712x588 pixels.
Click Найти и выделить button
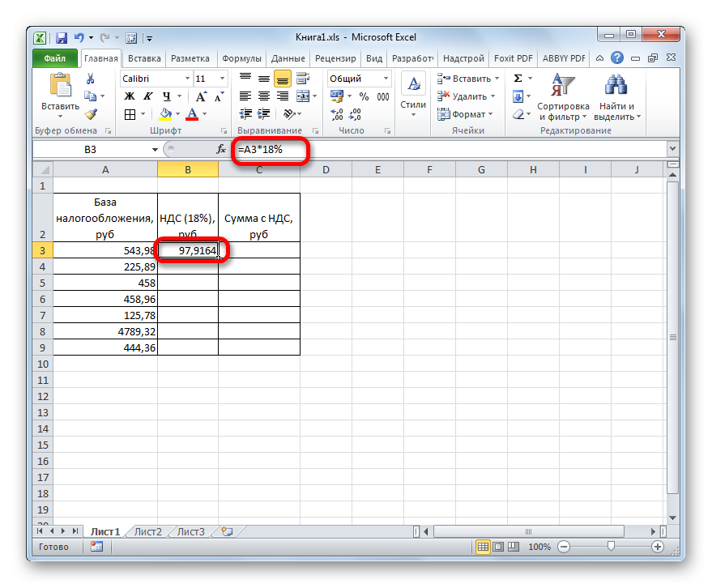616,97
